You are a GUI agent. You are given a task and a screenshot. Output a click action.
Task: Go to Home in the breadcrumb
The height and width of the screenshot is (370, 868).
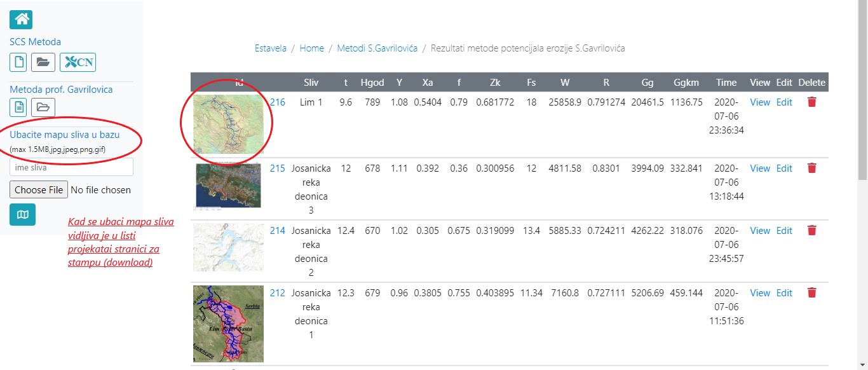click(x=312, y=48)
